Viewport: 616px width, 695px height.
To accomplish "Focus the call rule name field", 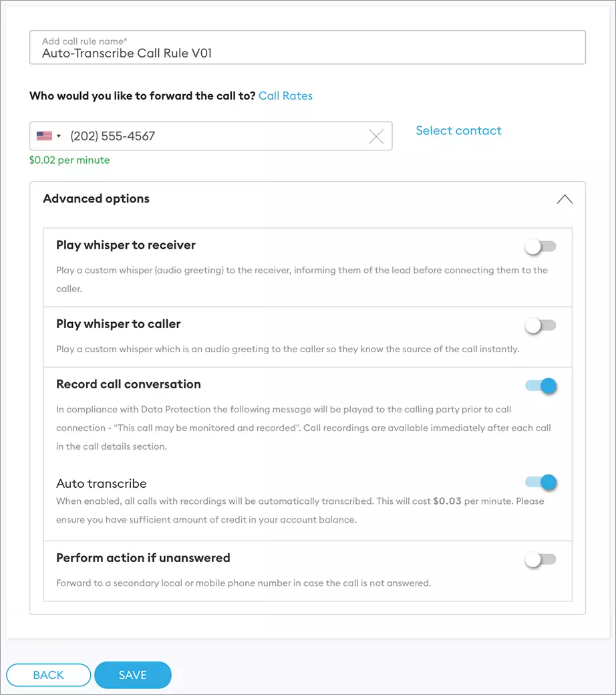I will [x=307, y=53].
